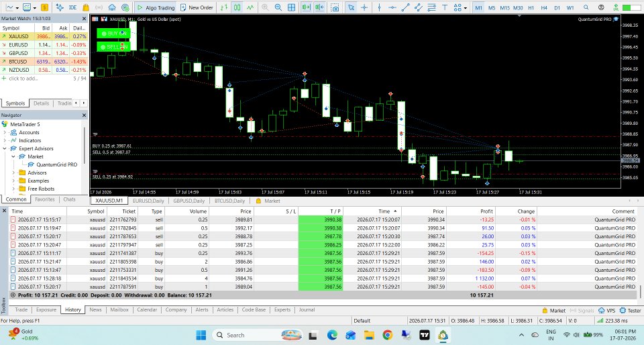
Task: Click the connection level LVL indicator icon
Action: click(615, 7)
